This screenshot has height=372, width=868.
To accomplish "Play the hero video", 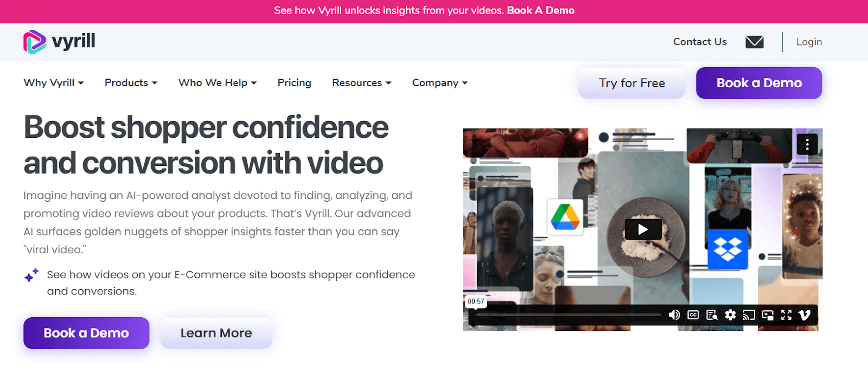I will point(643,229).
